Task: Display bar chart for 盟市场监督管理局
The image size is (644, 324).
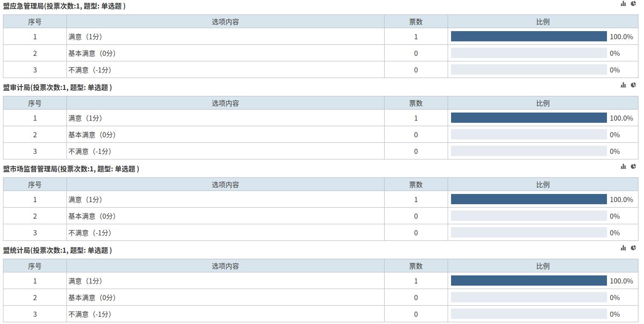Action: [623, 167]
